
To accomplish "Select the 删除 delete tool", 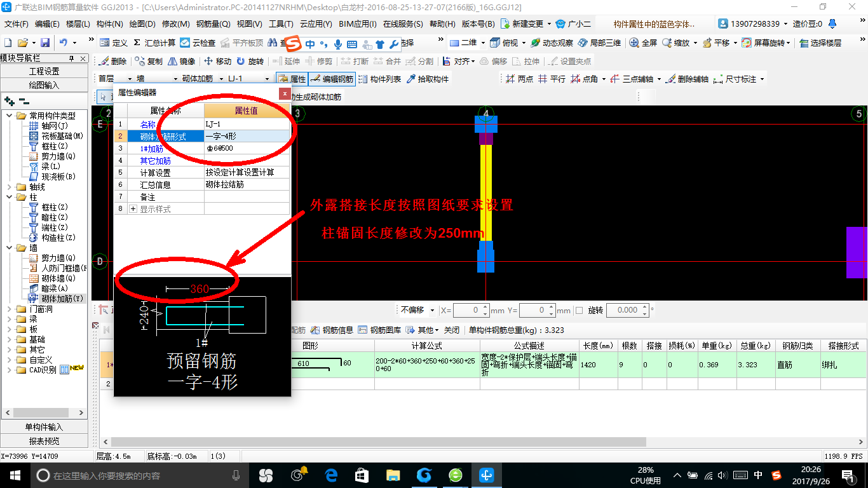I will coord(113,61).
